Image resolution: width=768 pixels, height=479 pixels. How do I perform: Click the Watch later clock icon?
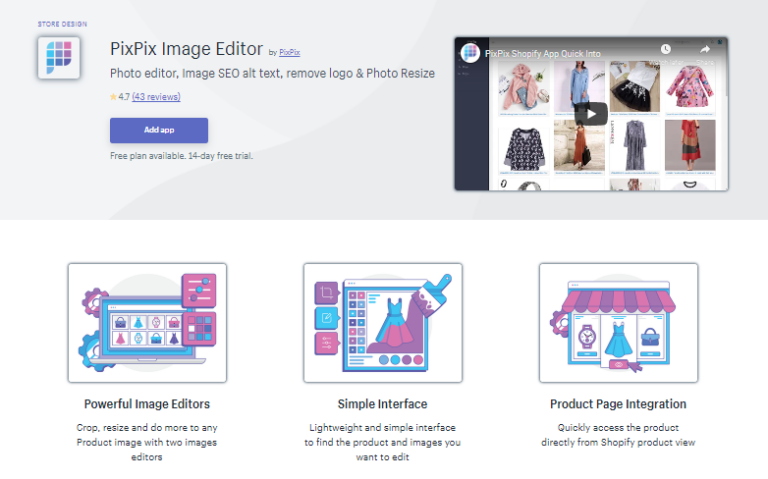coord(665,49)
